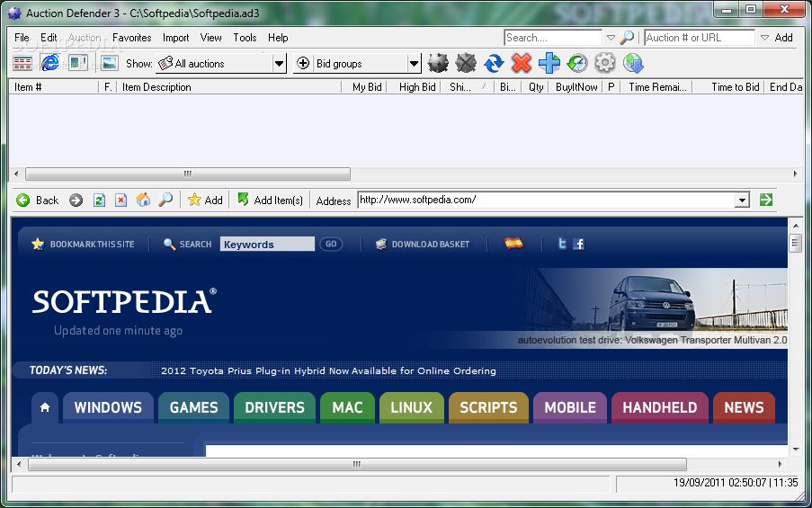This screenshot has height=508, width=812.
Task: Open the Linux tab on Softpedia
Action: coord(411,407)
